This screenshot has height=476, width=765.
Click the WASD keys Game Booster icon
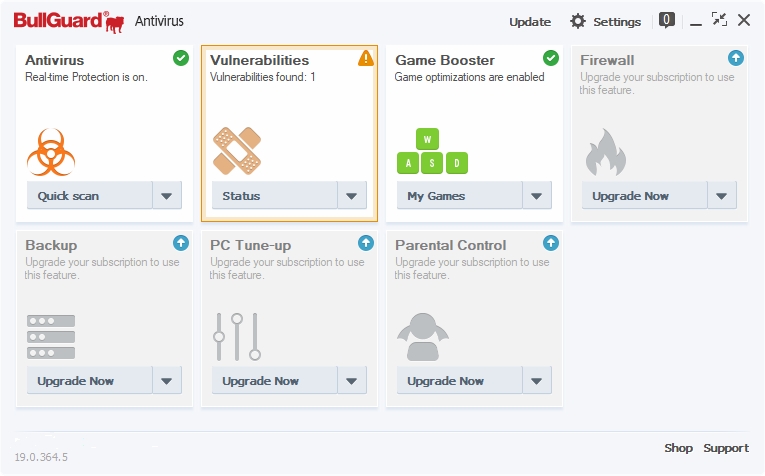point(432,151)
